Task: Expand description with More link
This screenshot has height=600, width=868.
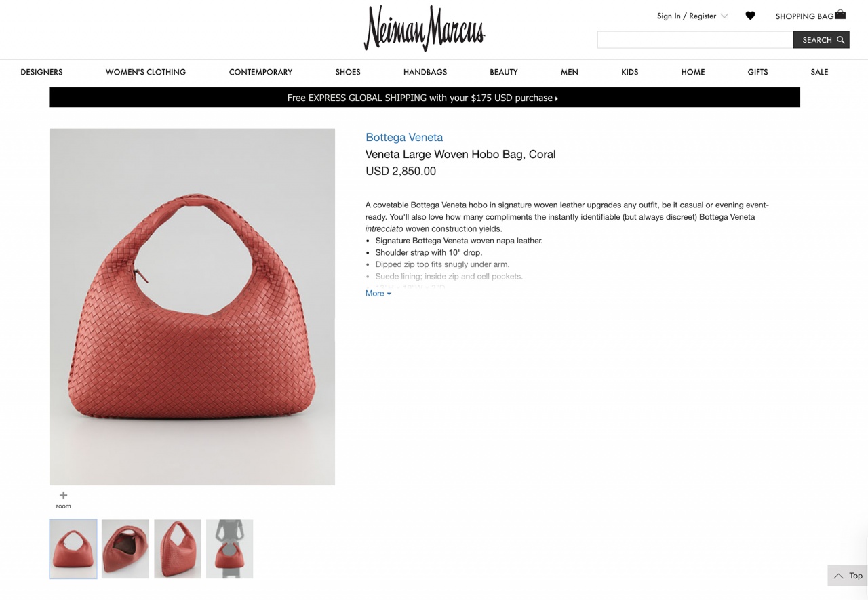Action: tap(378, 293)
